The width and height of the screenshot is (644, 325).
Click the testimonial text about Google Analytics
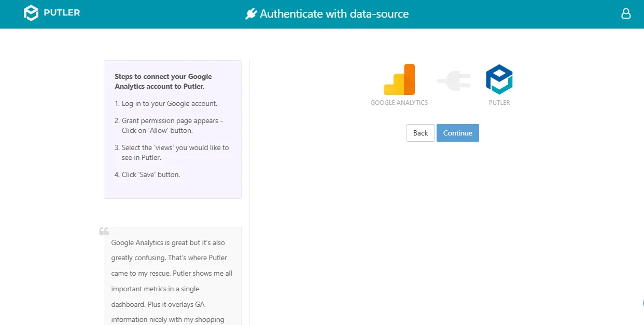tap(172, 281)
